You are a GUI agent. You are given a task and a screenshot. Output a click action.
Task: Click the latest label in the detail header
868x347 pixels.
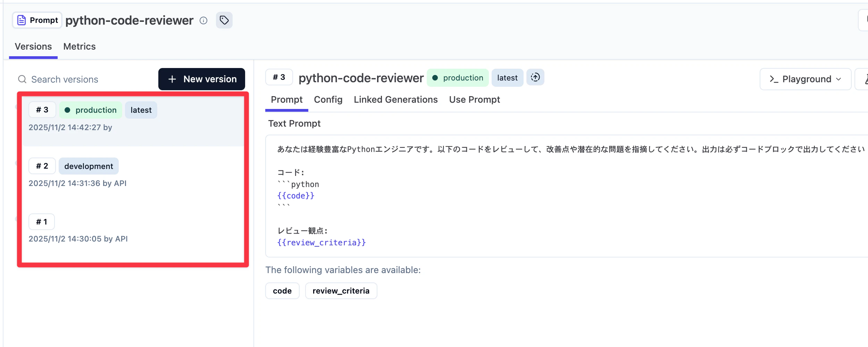pos(507,78)
